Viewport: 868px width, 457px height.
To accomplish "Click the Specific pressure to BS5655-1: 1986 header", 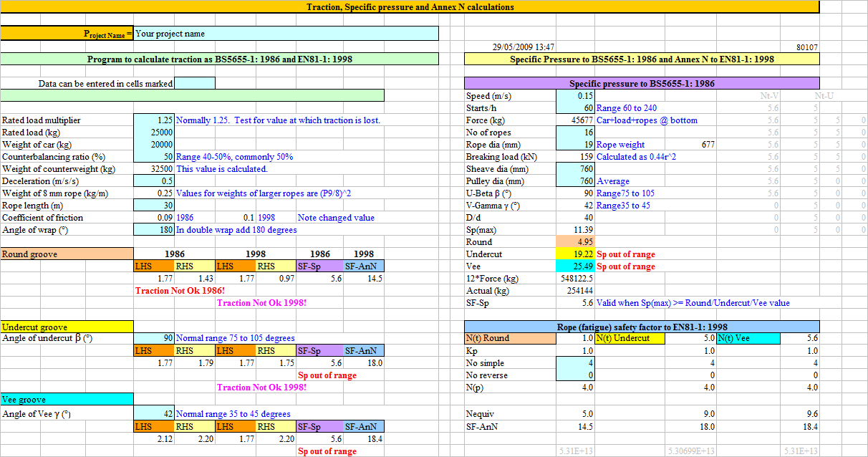I will pos(642,83).
